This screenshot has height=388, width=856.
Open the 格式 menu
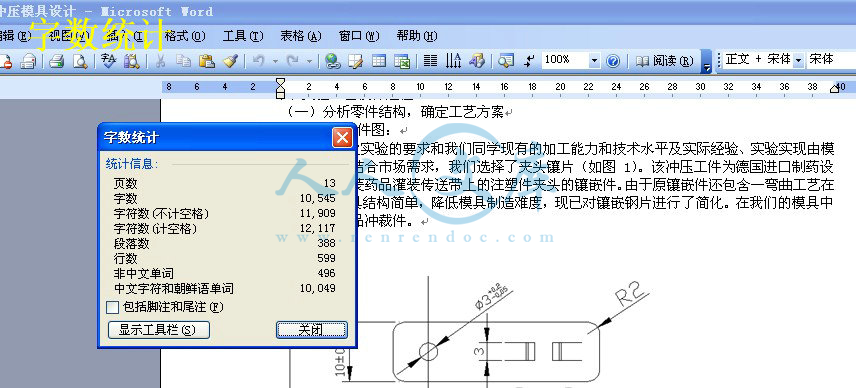coord(185,36)
